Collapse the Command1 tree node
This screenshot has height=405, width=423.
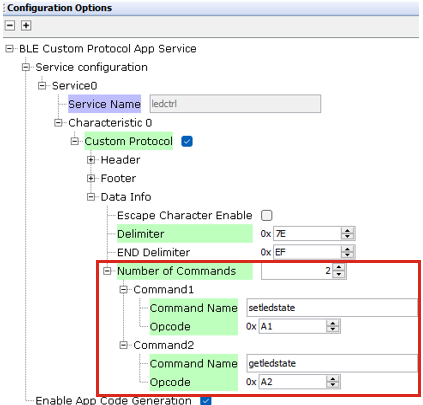(124, 290)
